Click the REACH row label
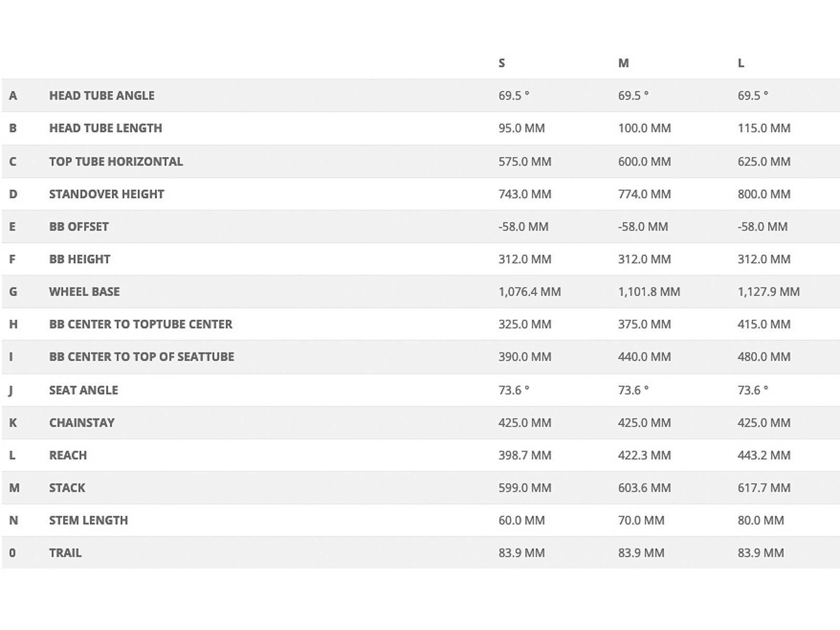 68,455
